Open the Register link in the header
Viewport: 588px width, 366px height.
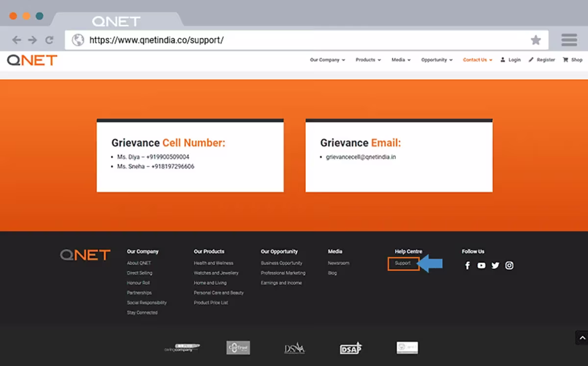click(x=542, y=60)
